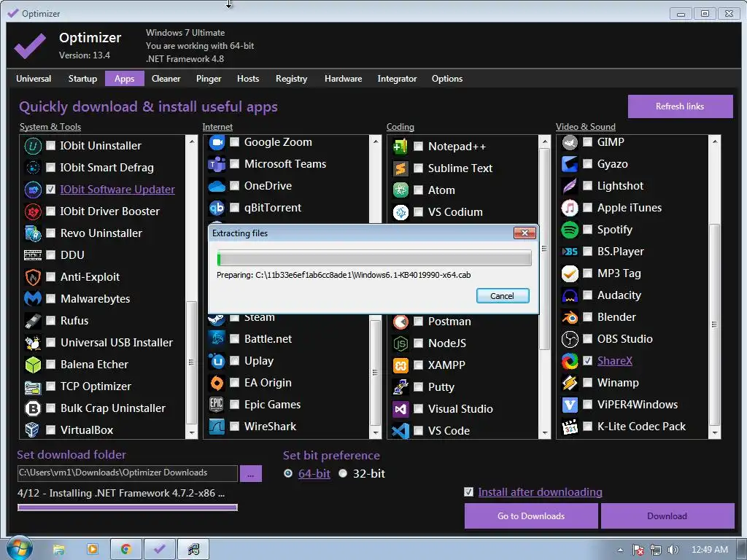Click Coding list scroll-down arrow
The width and height of the screenshot is (747, 560).
(544, 433)
